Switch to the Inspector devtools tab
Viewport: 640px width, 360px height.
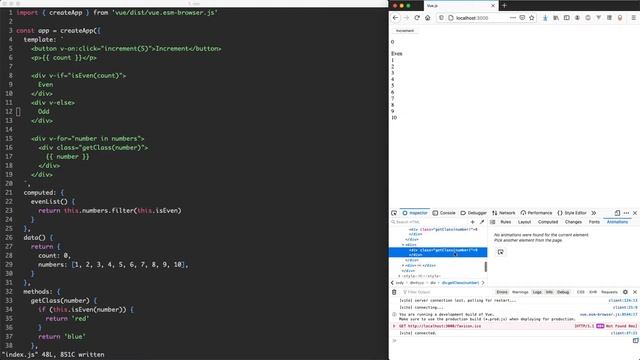tap(415, 213)
